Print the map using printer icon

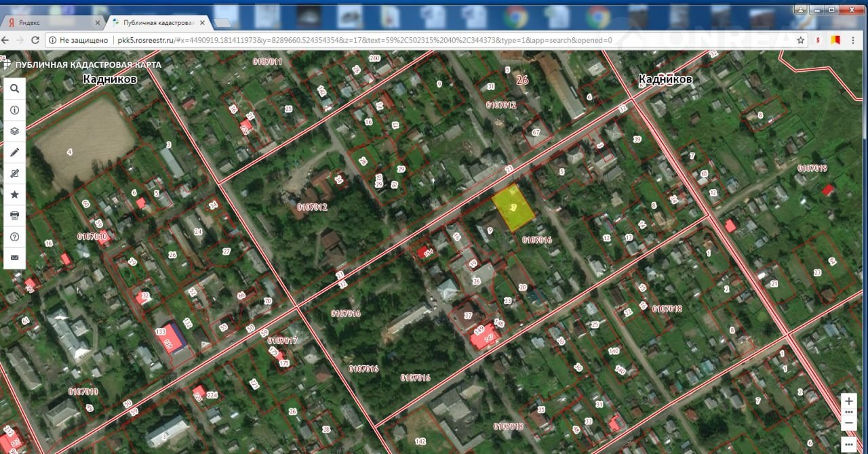coord(14,215)
